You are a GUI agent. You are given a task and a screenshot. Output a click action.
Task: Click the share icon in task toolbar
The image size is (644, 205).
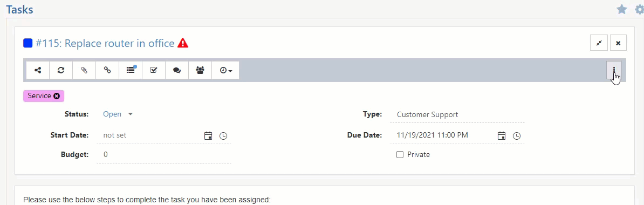click(38, 70)
